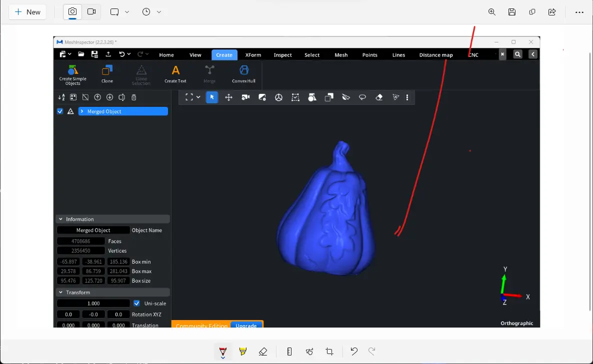593x364 pixels.
Task: Click the menu dropdown next to the file icon
Action: pos(69,54)
